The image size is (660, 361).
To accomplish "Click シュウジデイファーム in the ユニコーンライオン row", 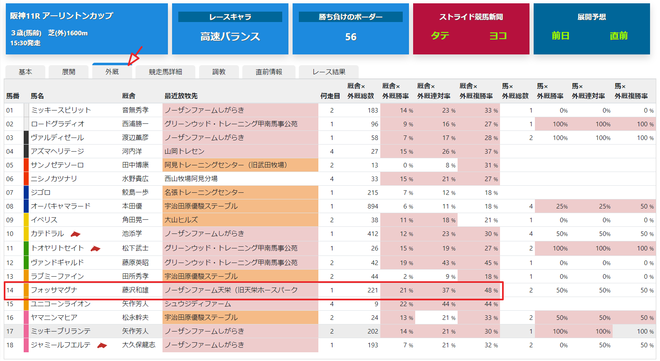I will [240, 304].
